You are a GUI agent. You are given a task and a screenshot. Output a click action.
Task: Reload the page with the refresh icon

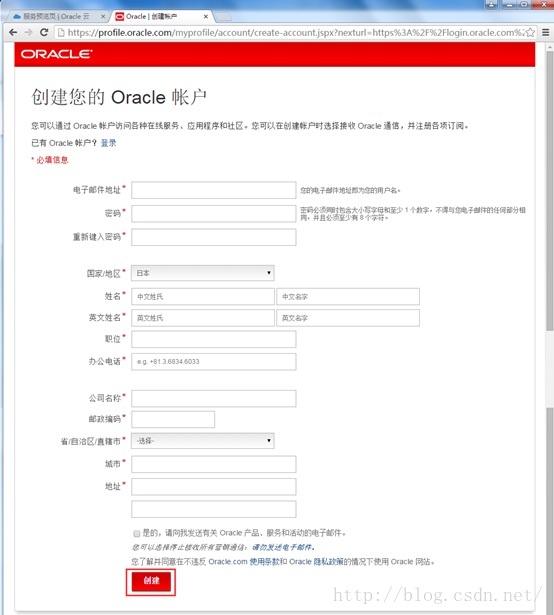pos(44,32)
